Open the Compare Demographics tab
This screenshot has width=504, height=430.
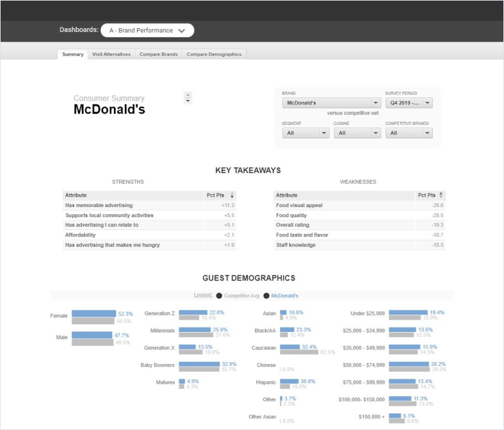[214, 54]
